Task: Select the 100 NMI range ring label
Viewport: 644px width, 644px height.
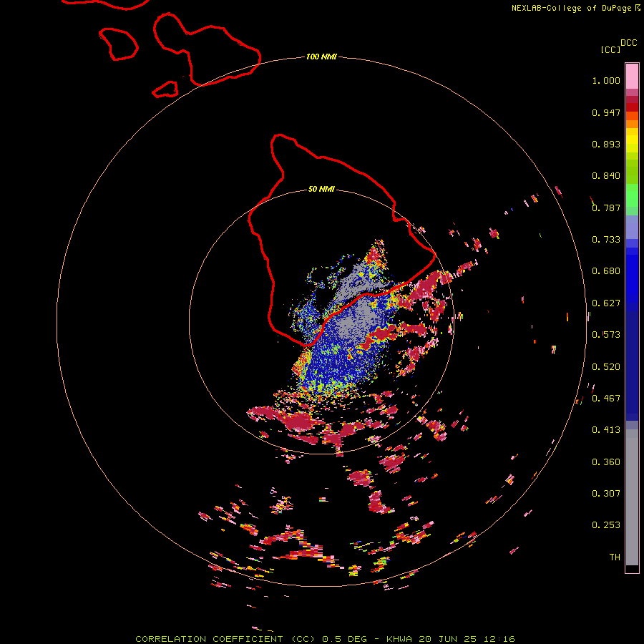Action: point(321,57)
